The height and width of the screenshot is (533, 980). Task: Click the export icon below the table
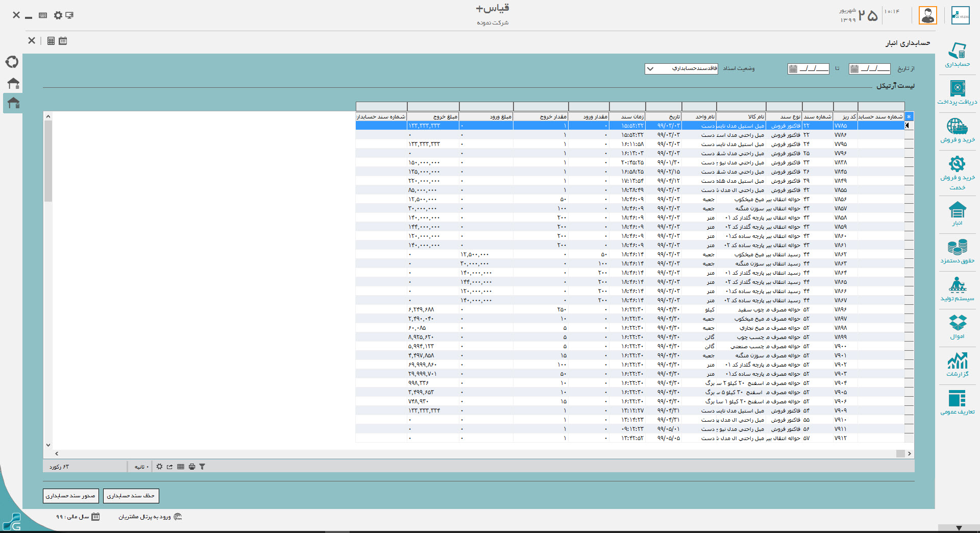pos(169,467)
